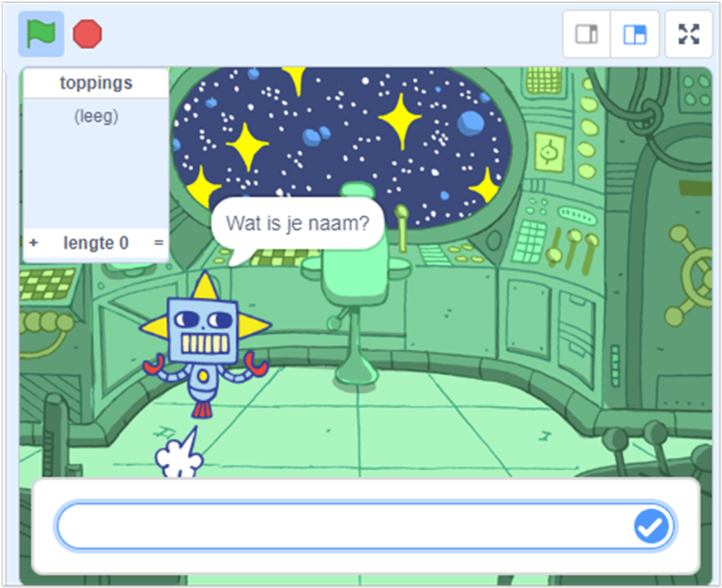Viewport: 722px width, 588px height.
Task: Click the green flag to start
Action: pyautogui.click(x=41, y=34)
